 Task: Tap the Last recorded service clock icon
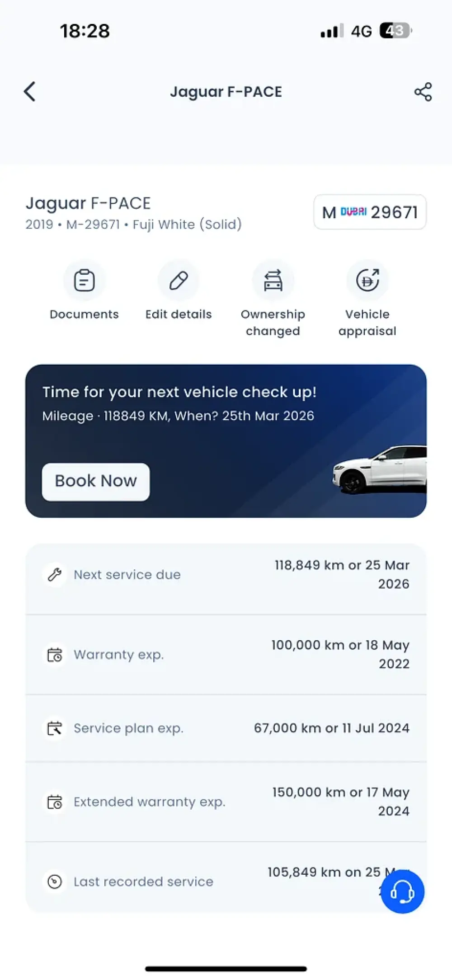tap(55, 882)
